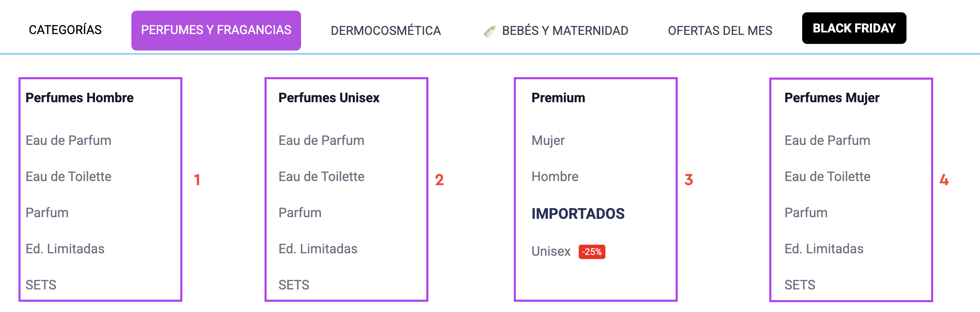Screen dimensions: 980x312
Task: Open the Dermocosmética menu
Action: (386, 31)
